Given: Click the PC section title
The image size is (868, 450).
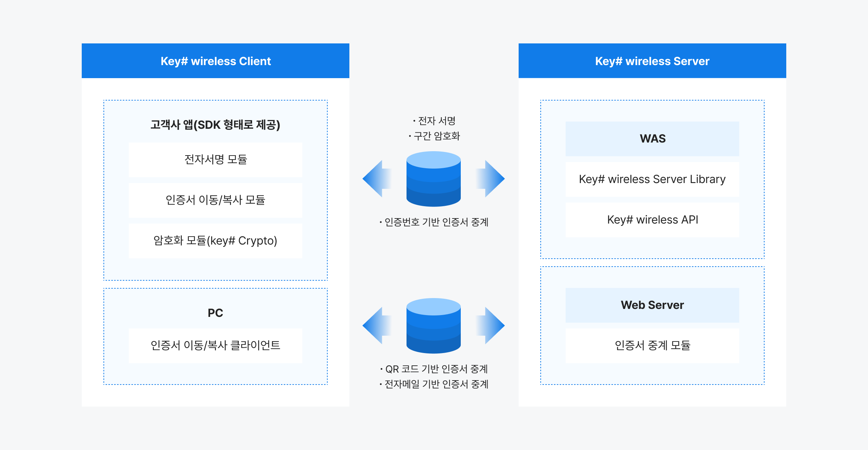Looking at the screenshot, I should (x=216, y=313).
